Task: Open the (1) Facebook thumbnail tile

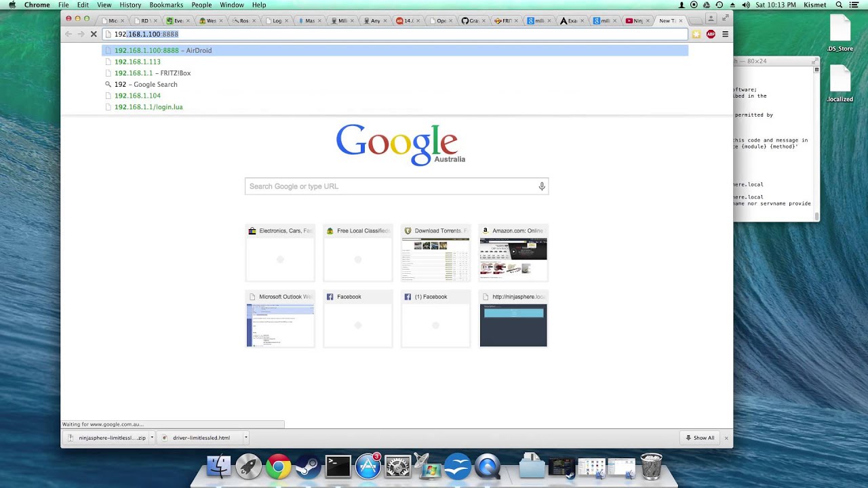Action: (x=435, y=319)
